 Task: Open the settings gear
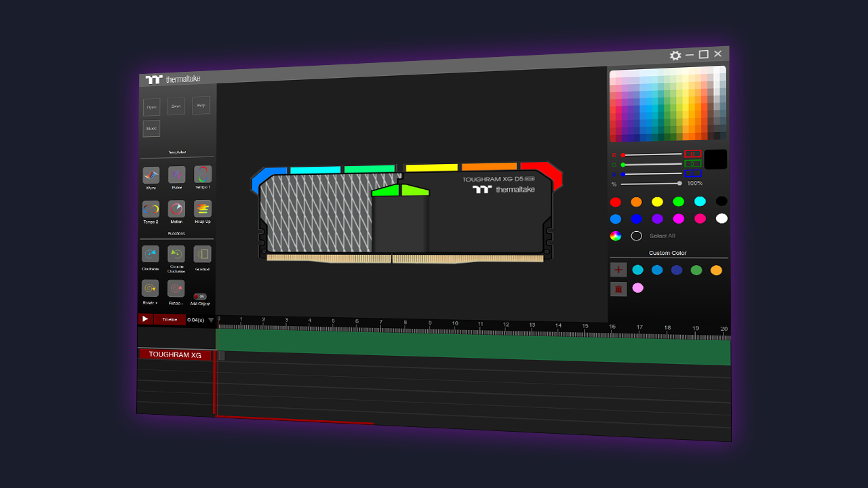[x=675, y=56]
